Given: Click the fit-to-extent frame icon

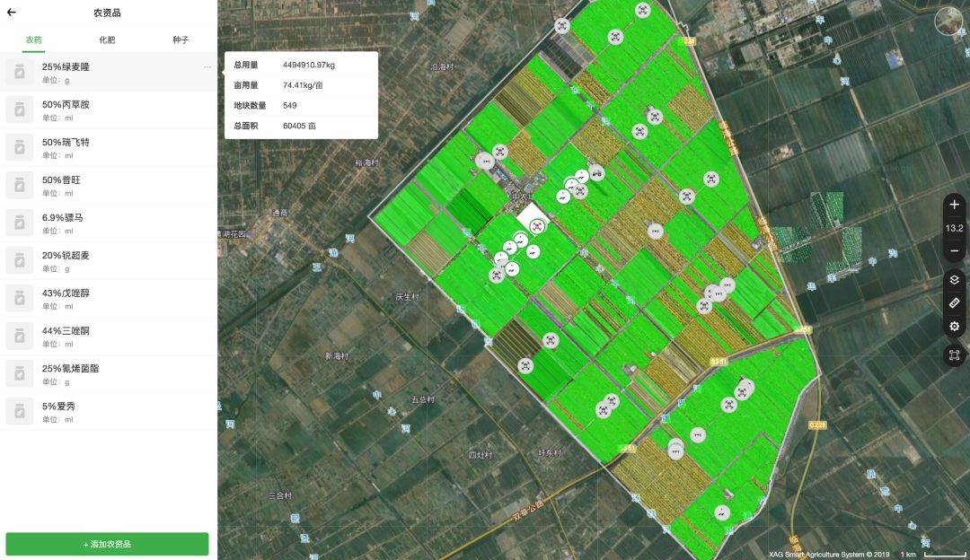Looking at the screenshot, I should (954, 355).
